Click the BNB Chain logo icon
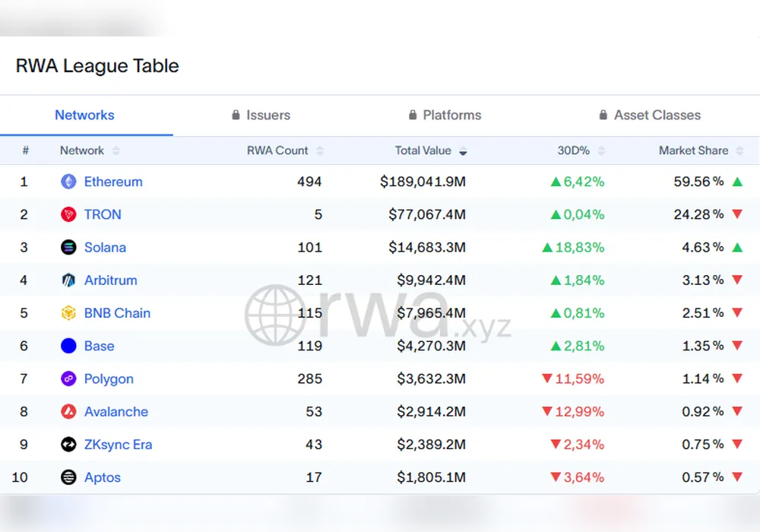 (68, 313)
